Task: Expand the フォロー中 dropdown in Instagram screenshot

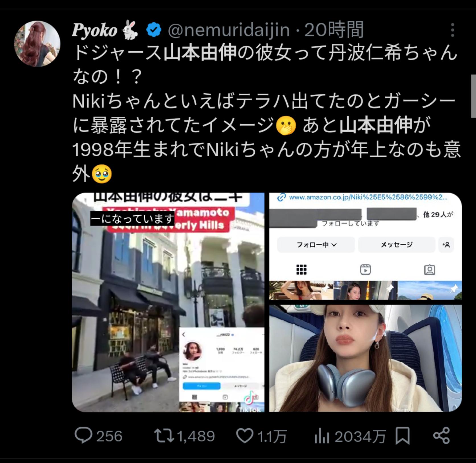Action: (x=316, y=245)
